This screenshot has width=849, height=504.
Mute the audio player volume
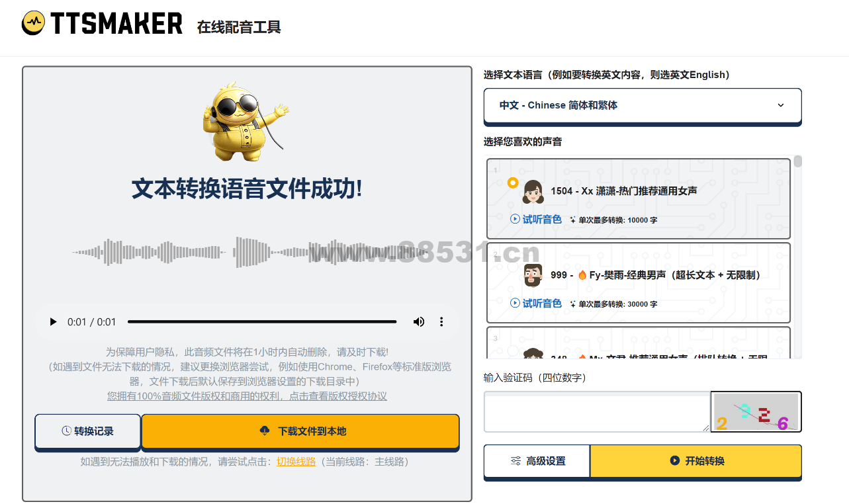click(419, 322)
